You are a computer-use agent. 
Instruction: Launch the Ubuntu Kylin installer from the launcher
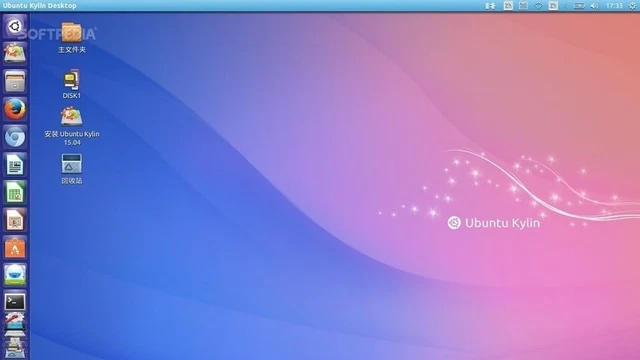click(15, 53)
